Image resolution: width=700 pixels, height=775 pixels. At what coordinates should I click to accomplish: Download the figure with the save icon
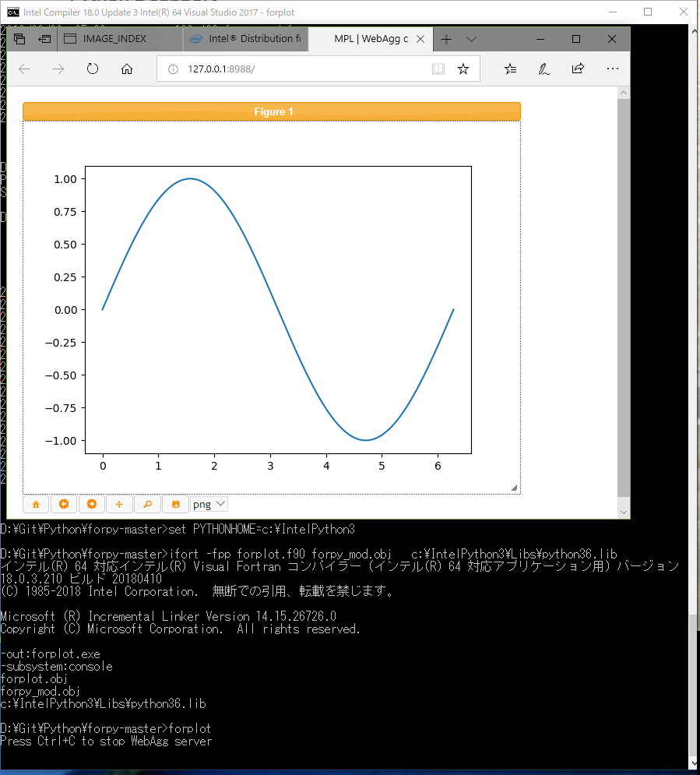pos(175,504)
